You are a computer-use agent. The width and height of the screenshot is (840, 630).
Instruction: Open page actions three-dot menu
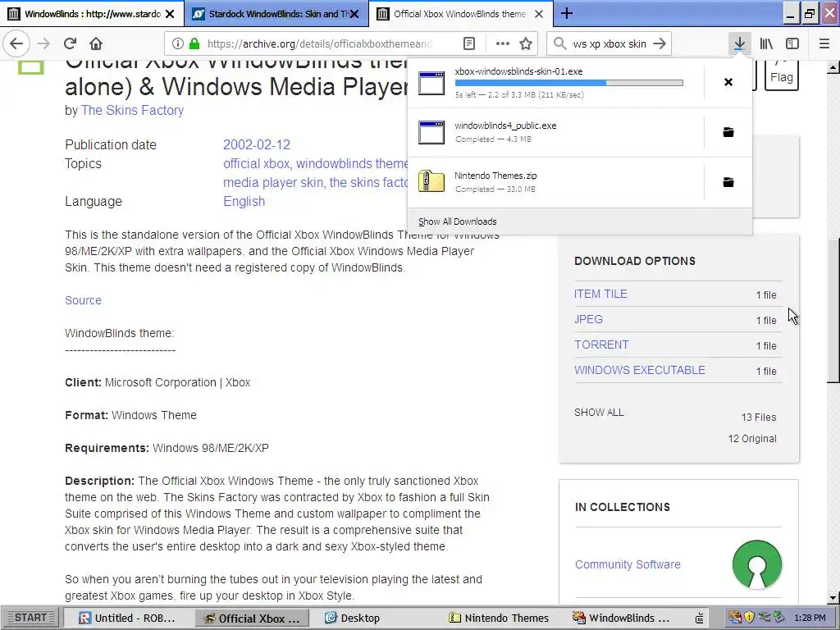(503, 43)
